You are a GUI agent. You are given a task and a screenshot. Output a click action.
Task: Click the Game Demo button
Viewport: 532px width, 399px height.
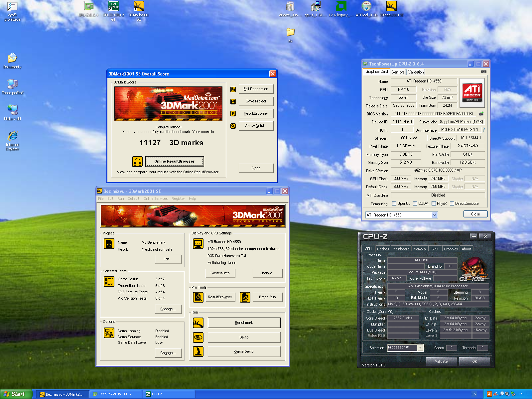(244, 352)
